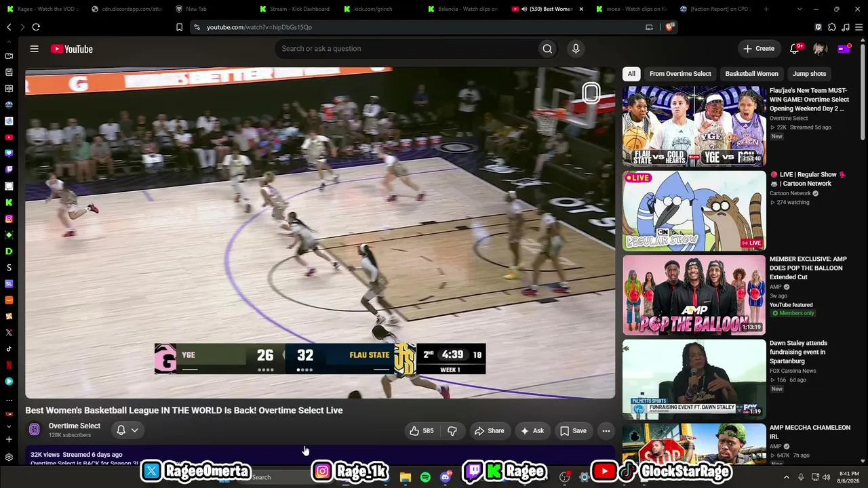The image size is (868, 488).
Task: Open the TikTok shortcut in browser sidebar
Action: tap(9, 348)
